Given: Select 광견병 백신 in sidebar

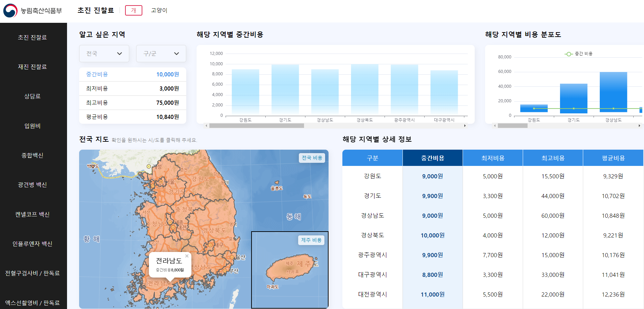Looking at the screenshot, I should pos(32,185).
